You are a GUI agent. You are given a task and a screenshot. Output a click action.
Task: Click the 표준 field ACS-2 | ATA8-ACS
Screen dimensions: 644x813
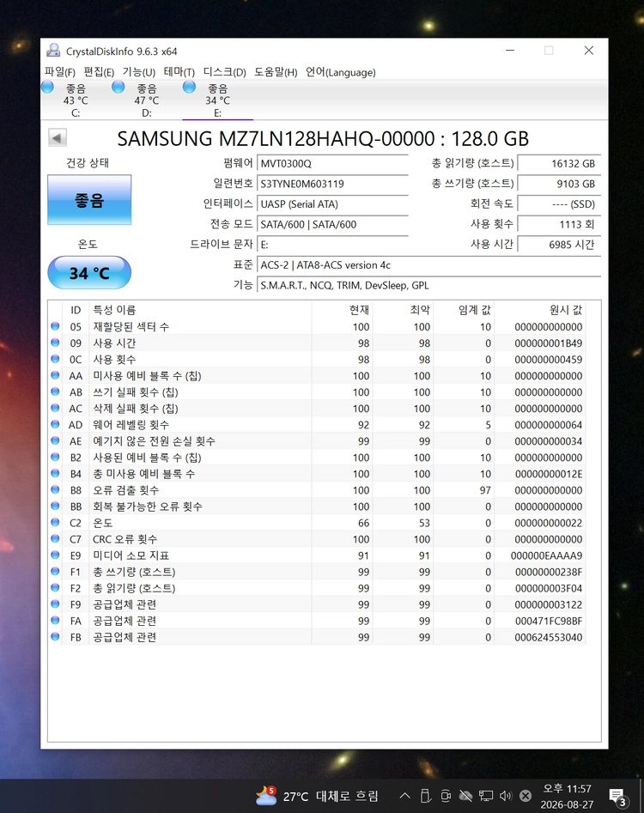tap(428, 265)
